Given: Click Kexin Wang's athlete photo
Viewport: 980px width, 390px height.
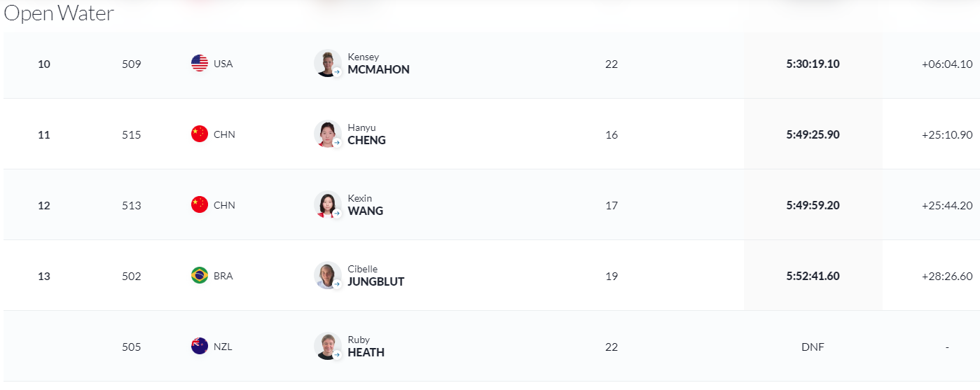Looking at the screenshot, I should coord(327,204).
